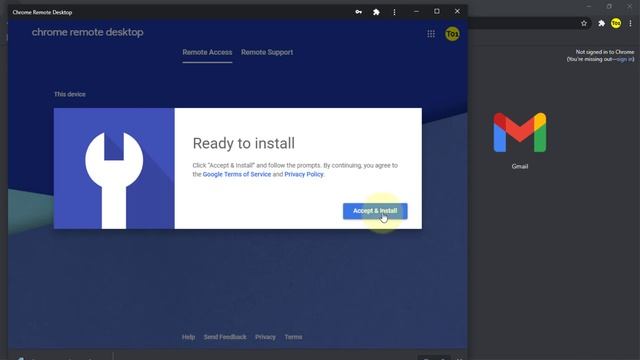This screenshot has height=360, width=640.
Task: Click the key icon in title bar
Action: [x=358, y=12]
